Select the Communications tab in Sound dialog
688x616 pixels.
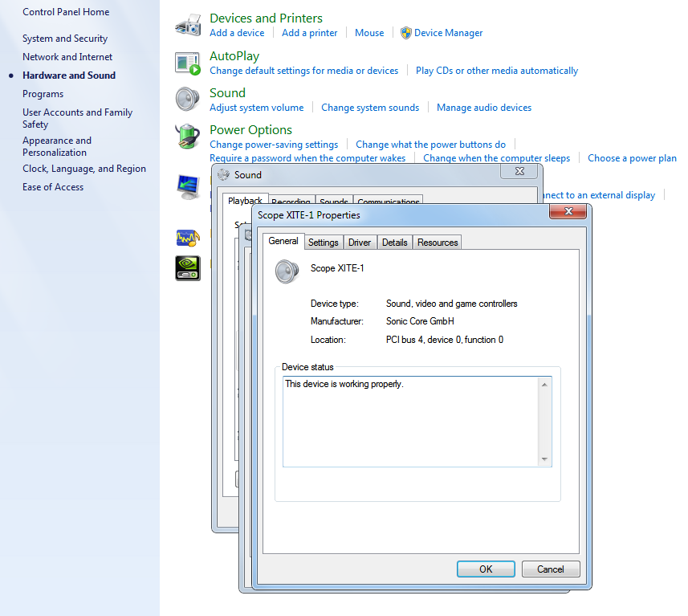coord(389,201)
